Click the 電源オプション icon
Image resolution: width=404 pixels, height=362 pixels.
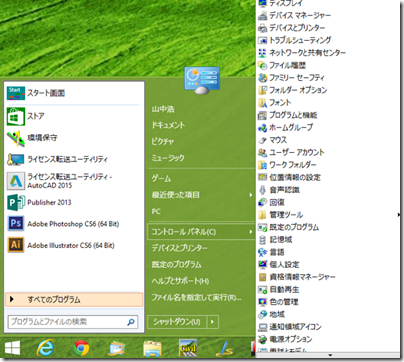click(x=262, y=339)
